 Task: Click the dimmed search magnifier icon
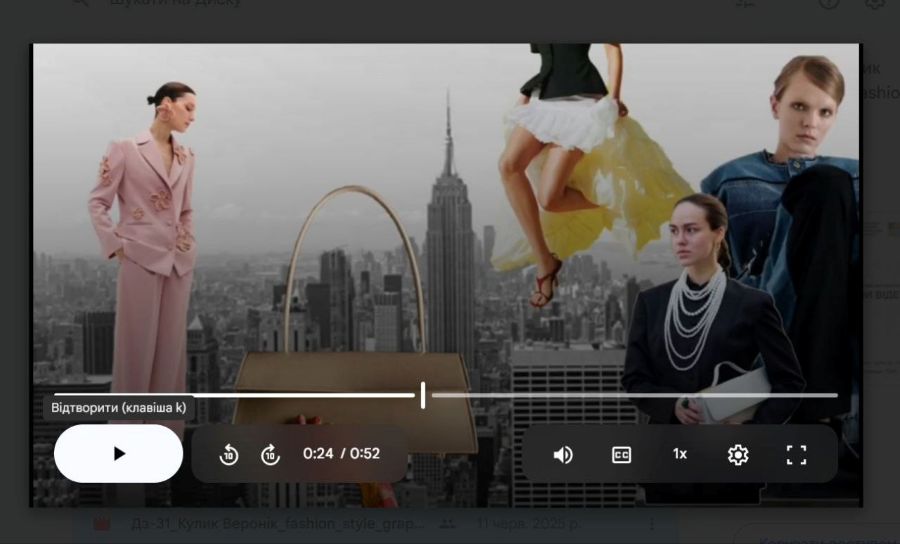[x=80, y=2]
